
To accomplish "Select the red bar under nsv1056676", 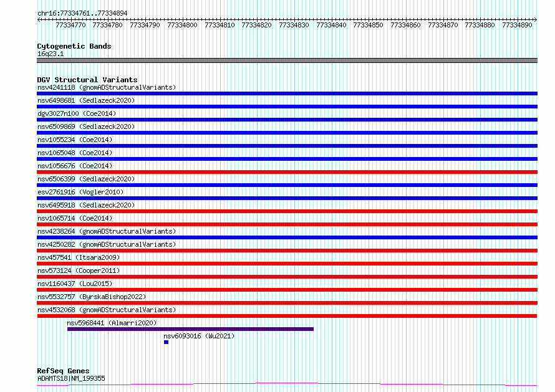I will click(287, 172).
